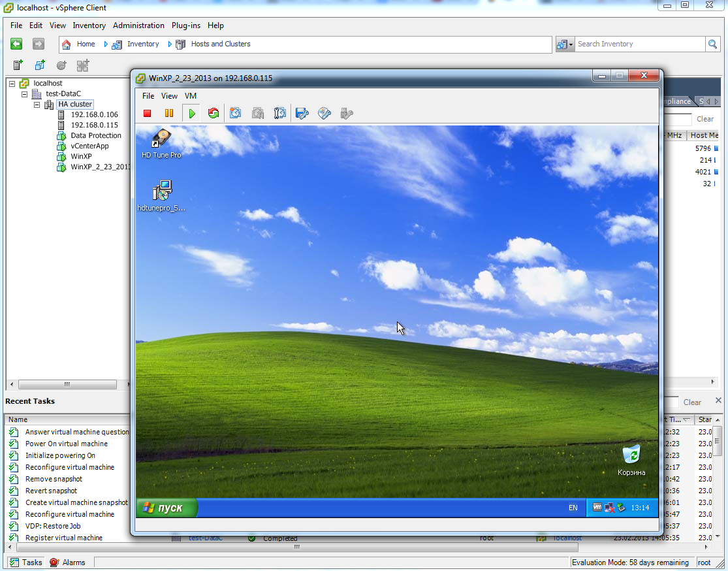Open the пуск Start menu
Screen dimensions: 728x571
click(166, 508)
